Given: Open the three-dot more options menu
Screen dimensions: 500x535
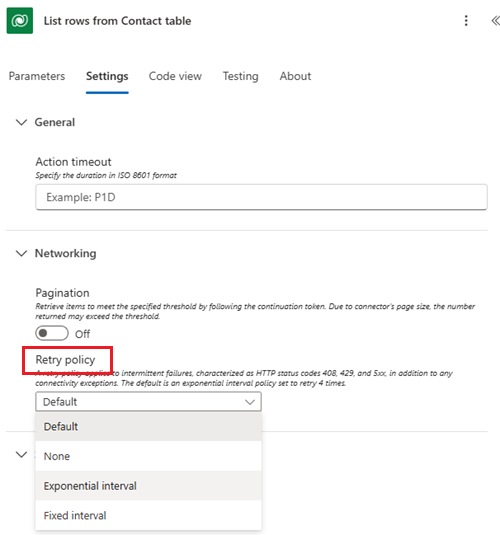Looking at the screenshot, I should pyautogui.click(x=466, y=21).
